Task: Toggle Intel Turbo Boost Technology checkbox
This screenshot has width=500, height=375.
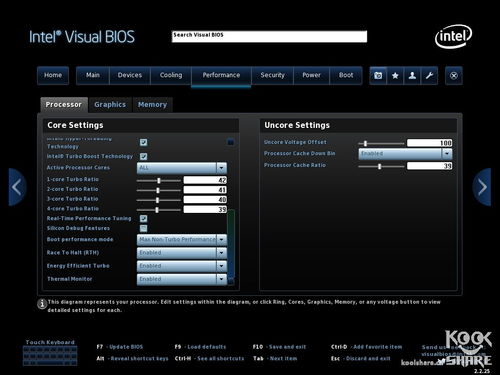Action: (x=144, y=156)
